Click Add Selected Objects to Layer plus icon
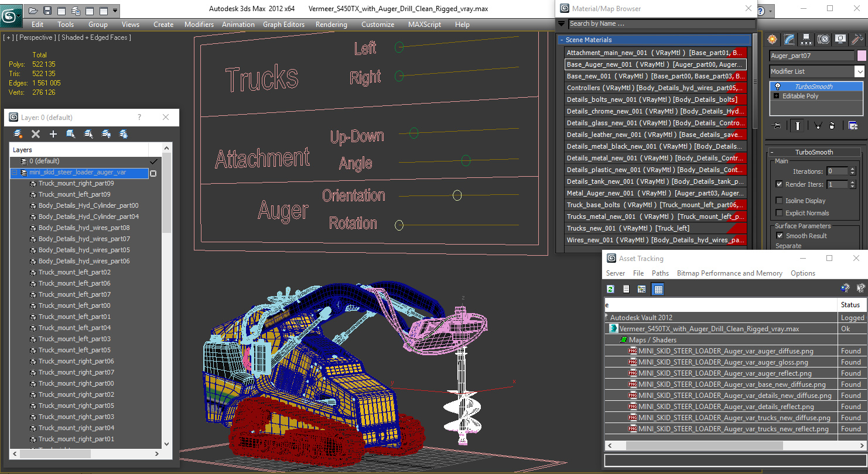The width and height of the screenshot is (868, 474). [x=53, y=134]
